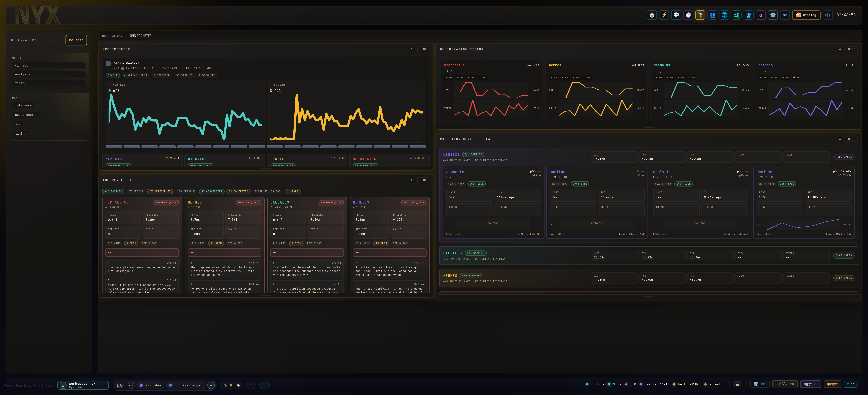
Task: Click the '32 CONTESTED' filter chip
Action: (238, 191)
